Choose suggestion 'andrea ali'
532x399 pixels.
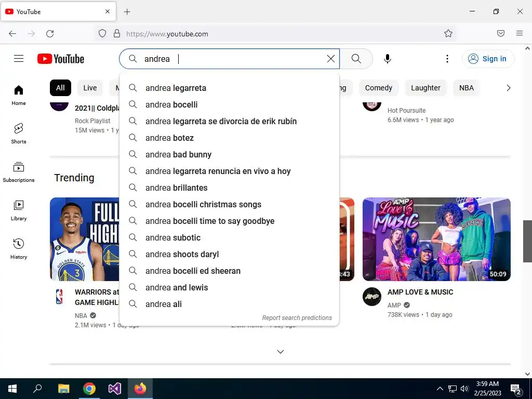point(229,304)
